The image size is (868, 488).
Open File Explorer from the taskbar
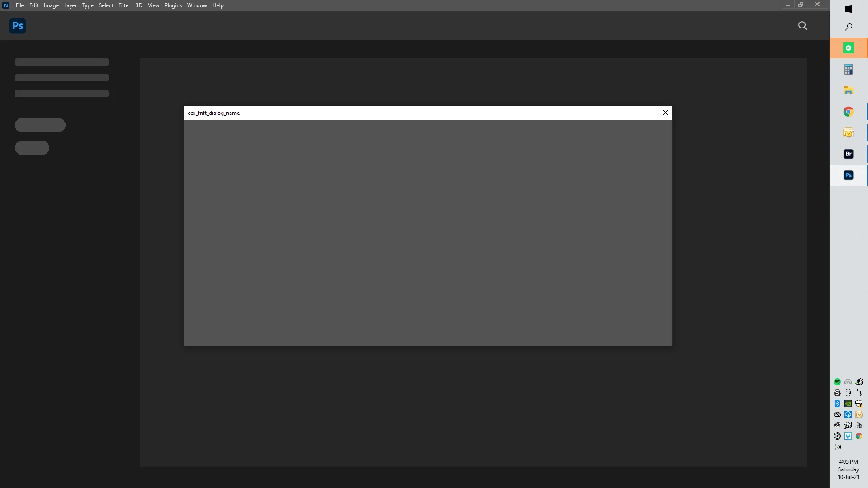tap(849, 91)
